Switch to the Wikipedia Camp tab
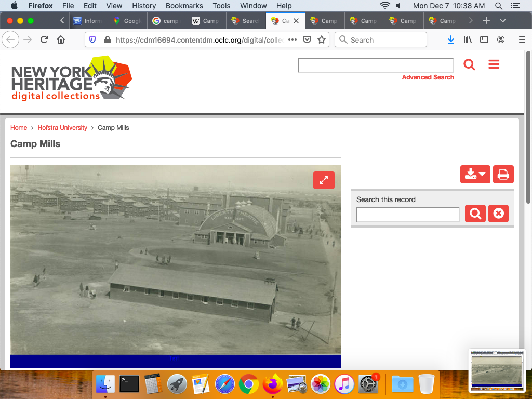Viewport: 532px width, 399px height. pyautogui.click(x=205, y=21)
